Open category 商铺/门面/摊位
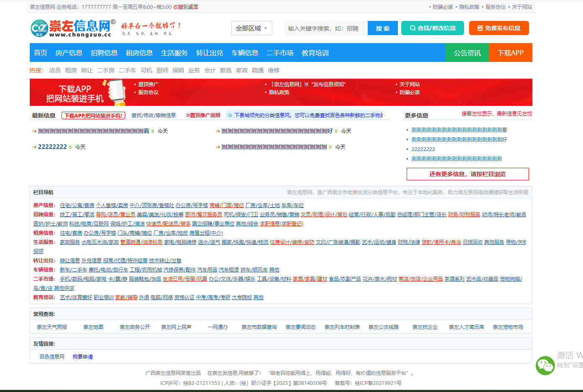Screen dimensions: 583x392 point(227,205)
